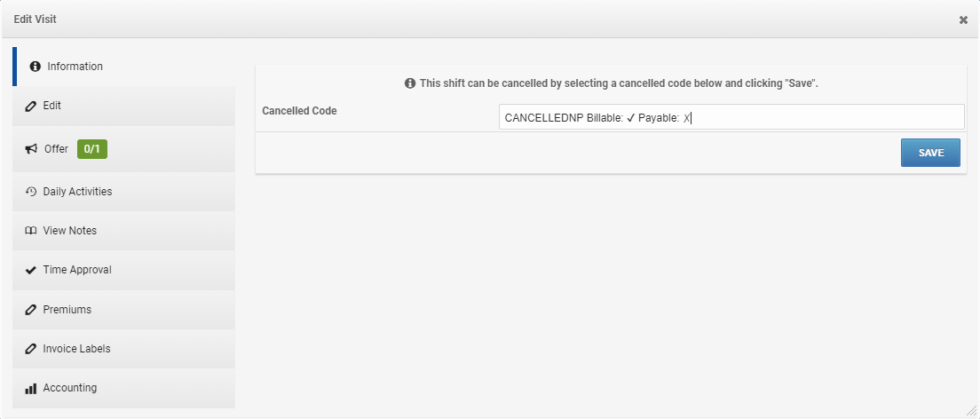Image resolution: width=980 pixels, height=419 pixels.
Task: Go to Daily Activities tab
Action: click(124, 192)
